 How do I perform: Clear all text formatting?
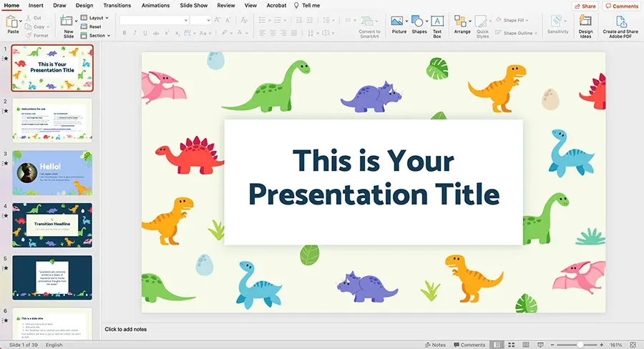(x=244, y=20)
